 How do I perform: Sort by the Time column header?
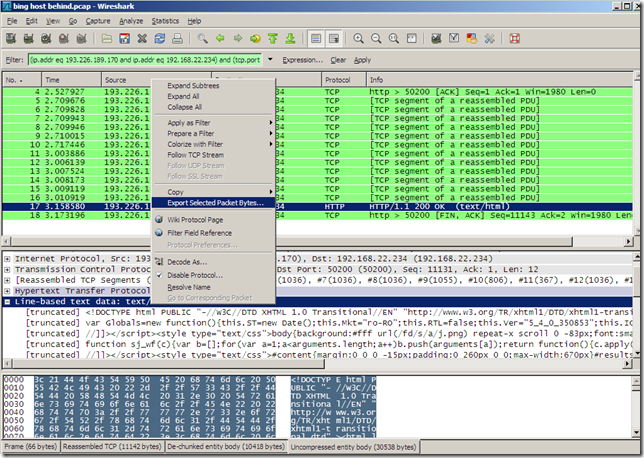coord(71,80)
